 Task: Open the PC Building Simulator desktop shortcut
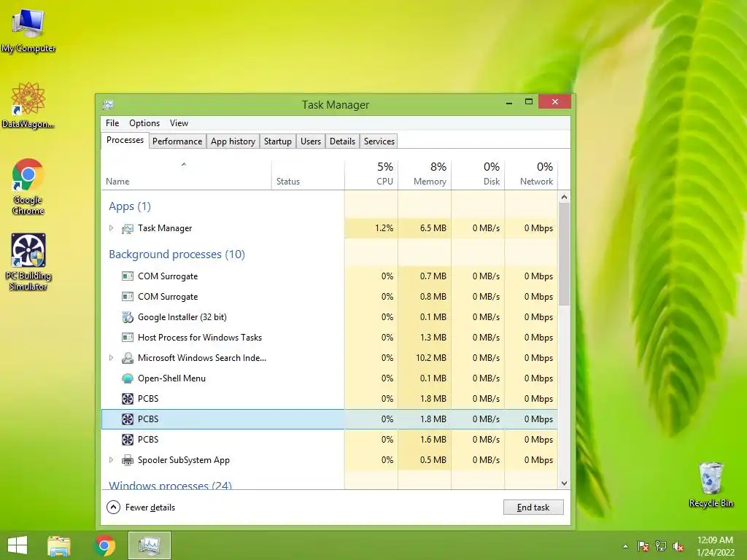pos(28,262)
